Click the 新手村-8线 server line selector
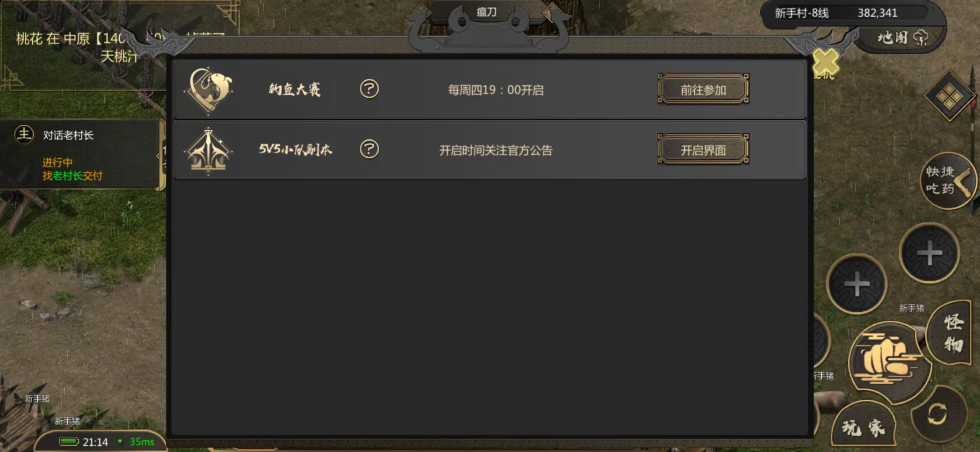 802,13
